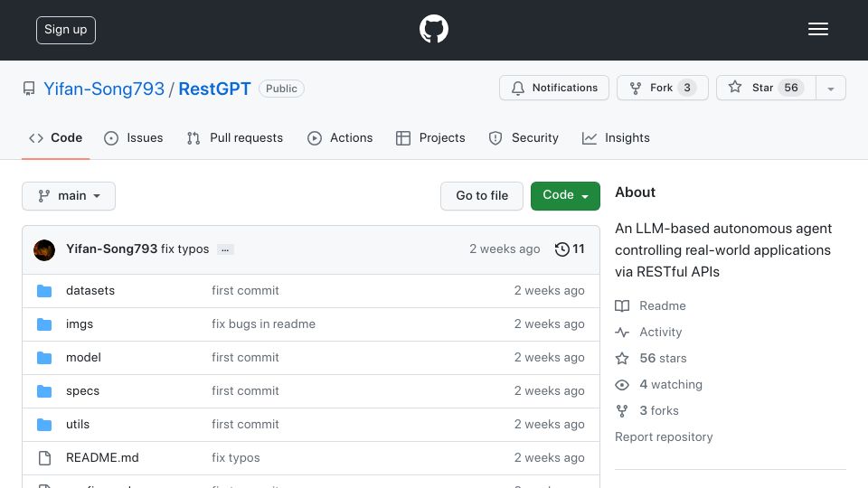Click the Sign up button
The image size is (868, 488).
[66, 30]
